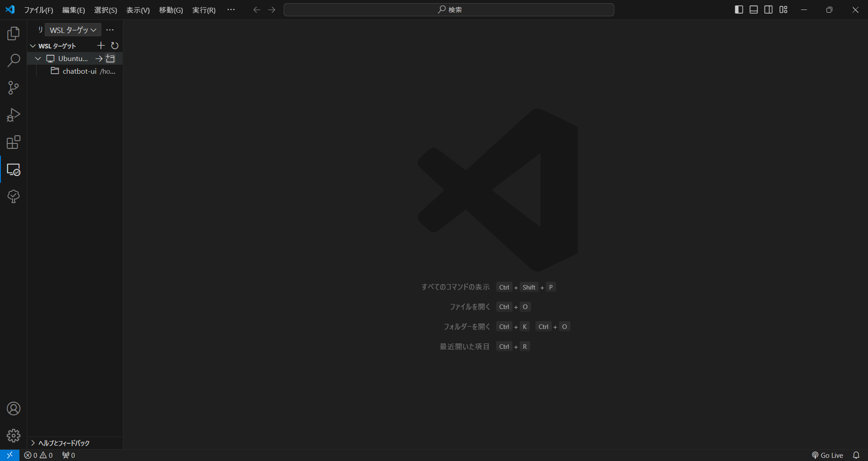Open the Run and Debug view

click(14, 115)
